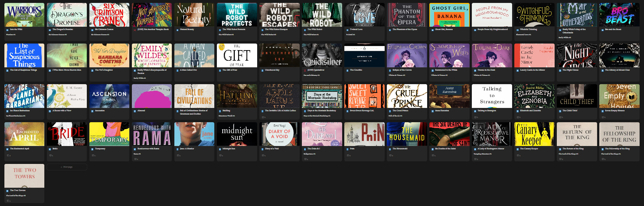
Task: Click the blue rating icon beside A Man Called Ove
Action: (177, 70)
